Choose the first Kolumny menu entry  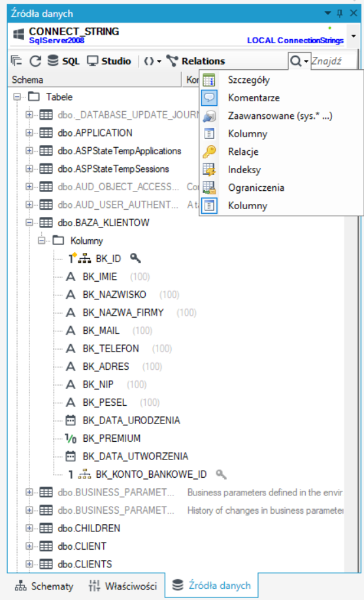coord(248,134)
